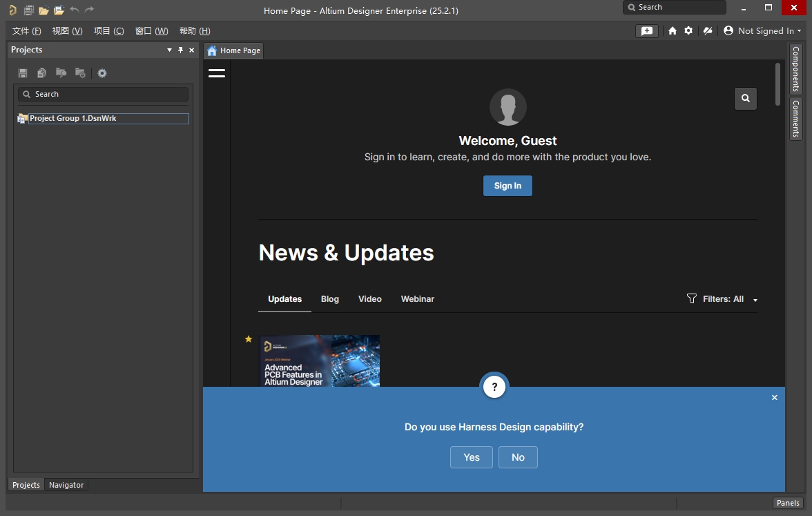Click the blue Sign In button

[x=507, y=186]
